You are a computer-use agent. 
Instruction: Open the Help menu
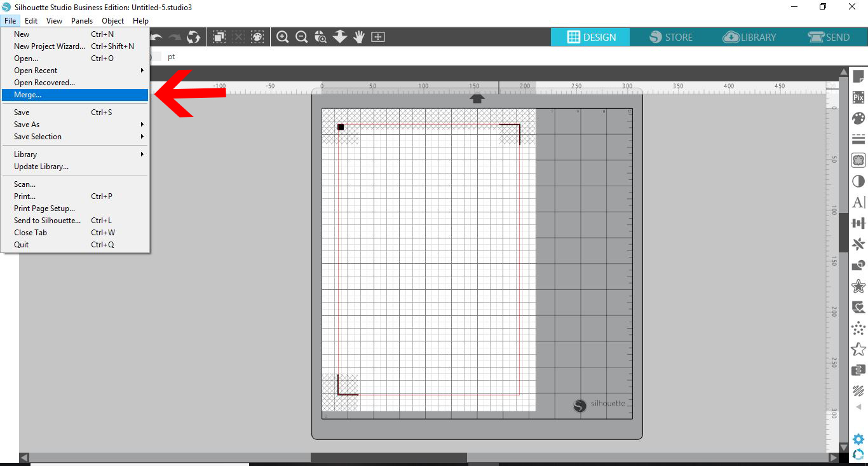click(x=140, y=21)
